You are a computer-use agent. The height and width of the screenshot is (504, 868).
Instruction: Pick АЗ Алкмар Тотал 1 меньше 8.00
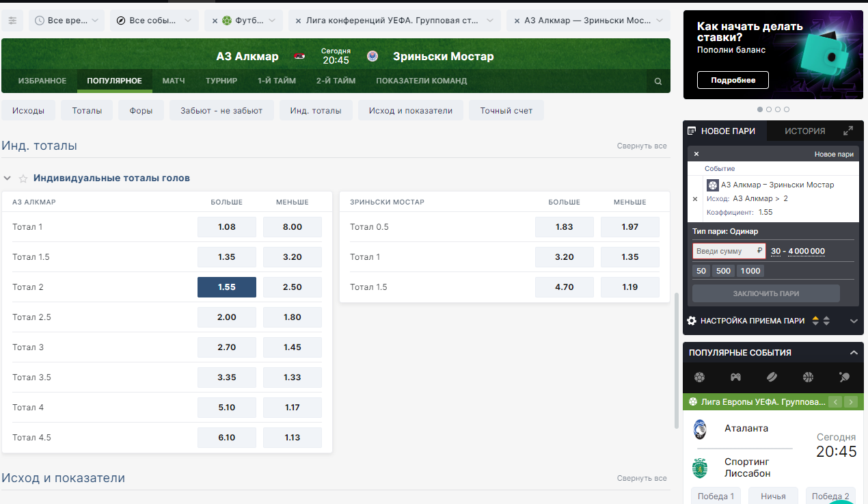click(293, 227)
